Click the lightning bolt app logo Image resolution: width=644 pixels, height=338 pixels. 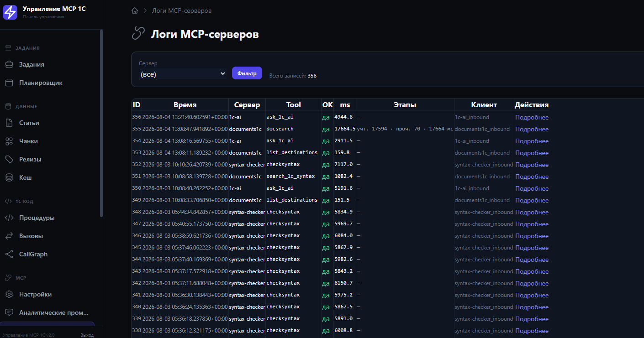point(10,12)
